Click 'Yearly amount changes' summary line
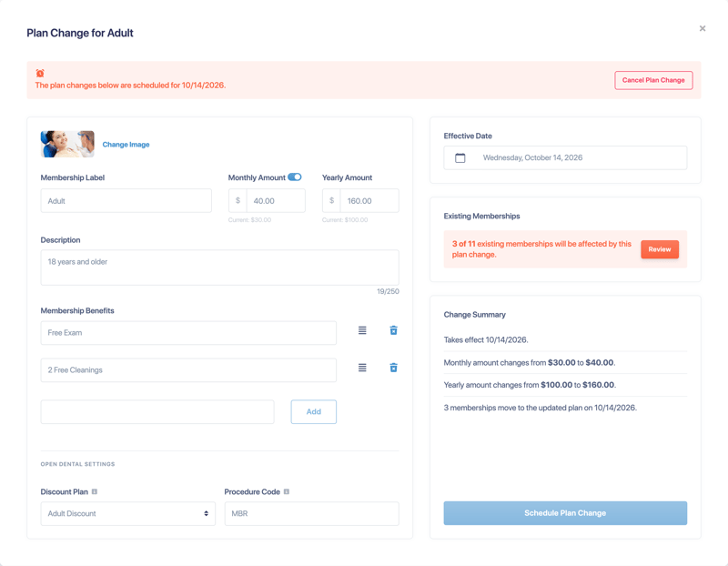This screenshot has height=566, width=728. click(530, 385)
